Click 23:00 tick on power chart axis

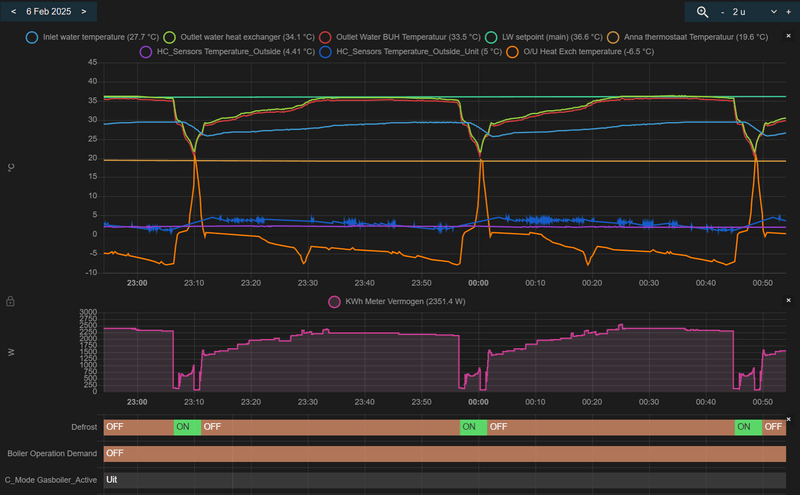pos(137,402)
